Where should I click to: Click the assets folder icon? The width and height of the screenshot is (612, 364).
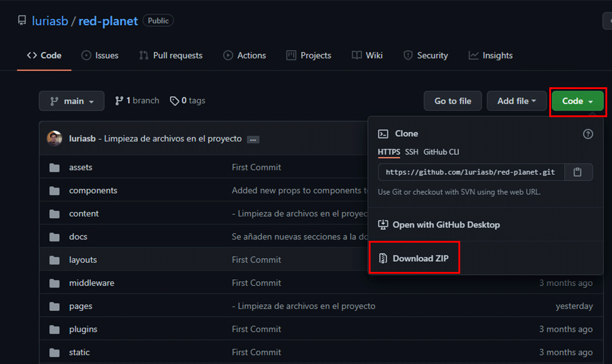[54, 167]
